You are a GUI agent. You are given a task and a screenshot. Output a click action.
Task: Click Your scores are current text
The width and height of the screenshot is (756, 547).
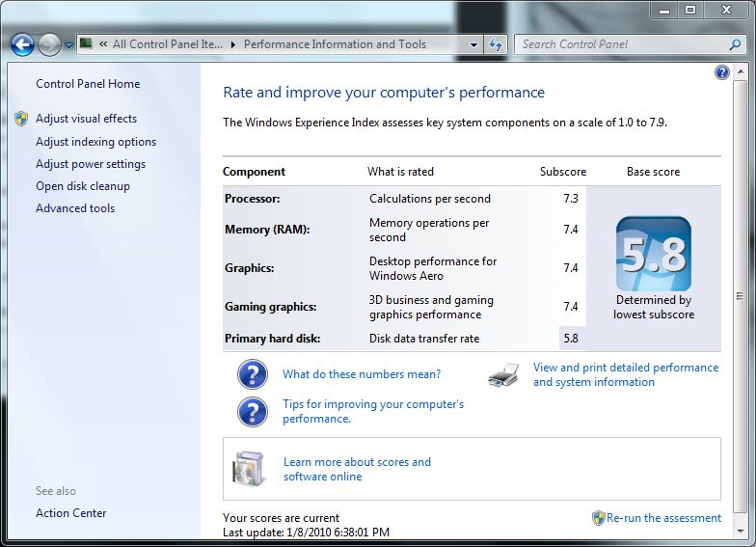tap(282, 518)
